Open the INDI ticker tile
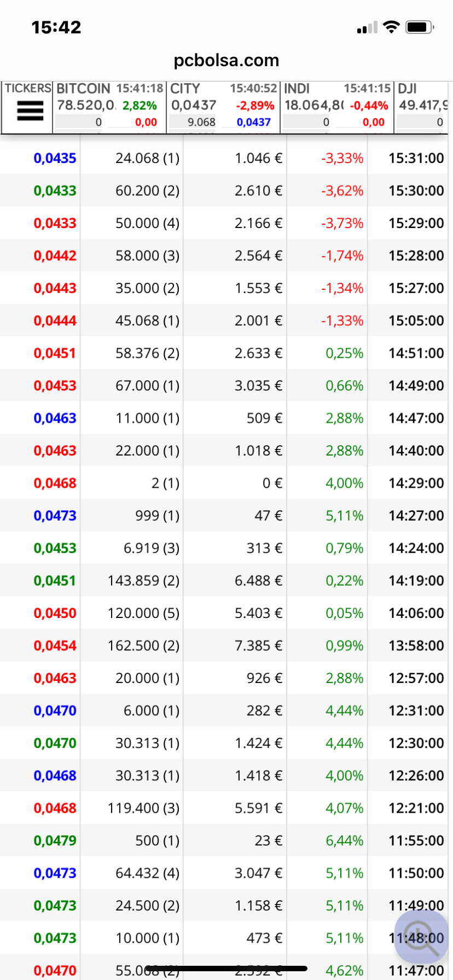Viewport: 453px width, 980px height. point(337,107)
